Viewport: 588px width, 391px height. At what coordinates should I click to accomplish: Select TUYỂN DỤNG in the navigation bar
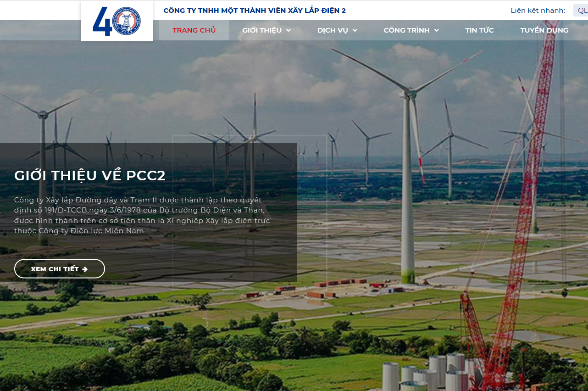[x=544, y=30]
